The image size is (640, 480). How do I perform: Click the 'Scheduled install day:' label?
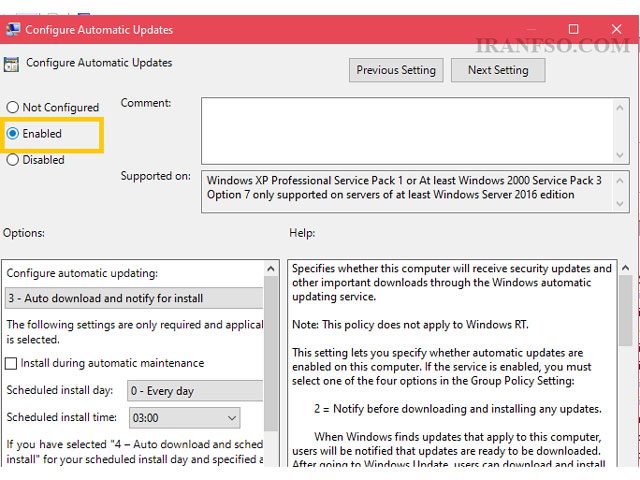(60, 390)
